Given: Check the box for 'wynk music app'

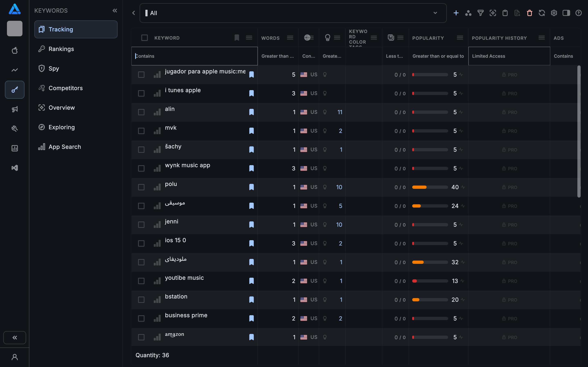Looking at the screenshot, I should (141, 168).
